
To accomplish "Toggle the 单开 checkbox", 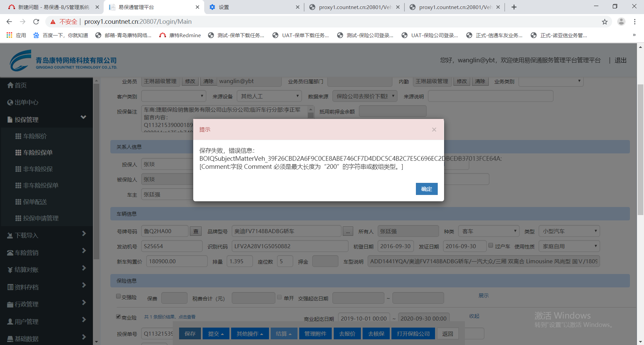I will (279, 297).
